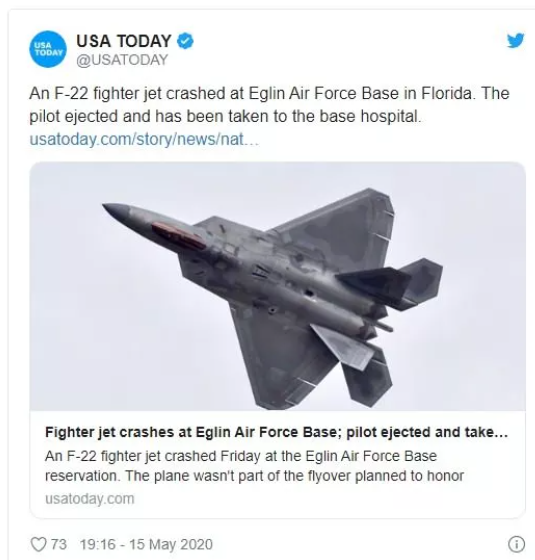Click the 73 likes count
This screenshot has height=560, width=535.
(x=59, y=545)
